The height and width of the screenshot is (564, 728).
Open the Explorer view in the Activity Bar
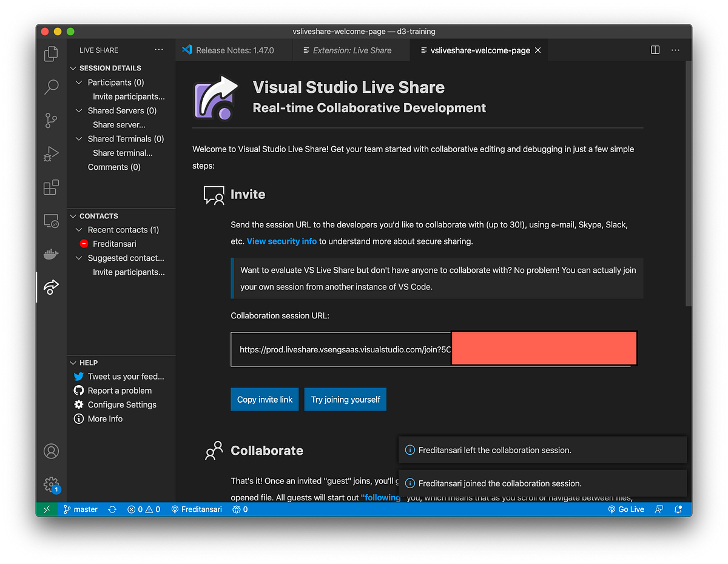[x=51, y=53]
